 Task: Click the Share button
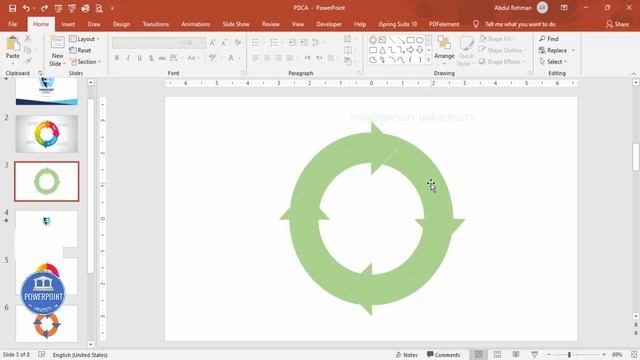click(x=617, y=24)
